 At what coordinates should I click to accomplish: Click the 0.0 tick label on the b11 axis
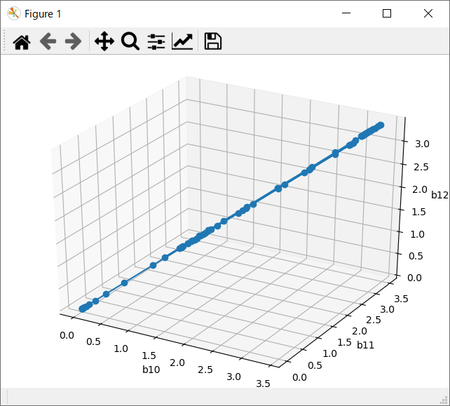point(300,377)
